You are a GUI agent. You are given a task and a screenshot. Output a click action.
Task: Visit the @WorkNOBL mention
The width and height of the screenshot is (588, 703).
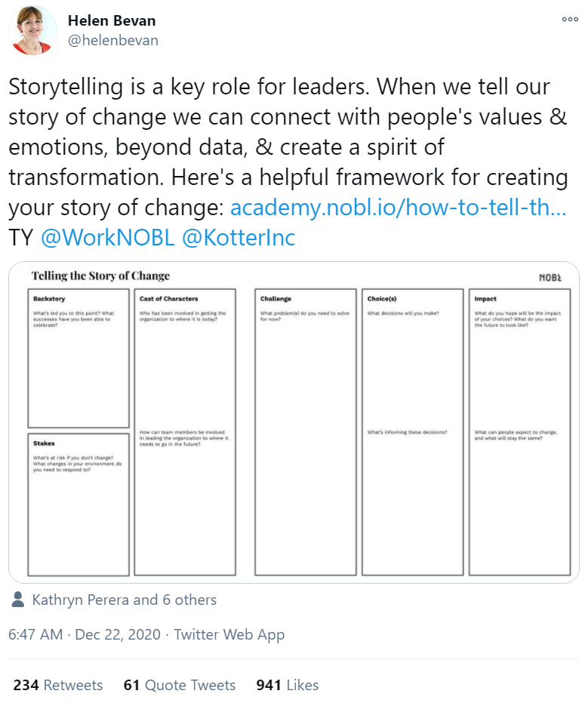coord(107,238)
